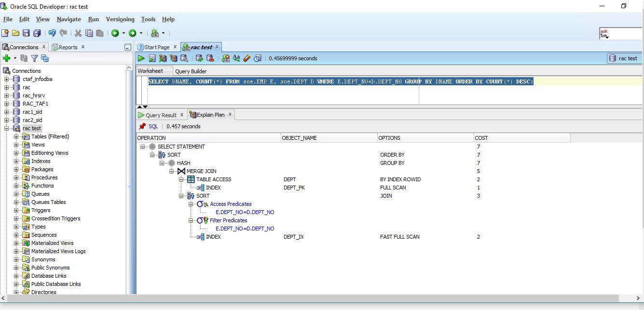Open the Versioning menu
This screenshot has width=644, height=310.
pyautogui.click(x=120, y=19)
